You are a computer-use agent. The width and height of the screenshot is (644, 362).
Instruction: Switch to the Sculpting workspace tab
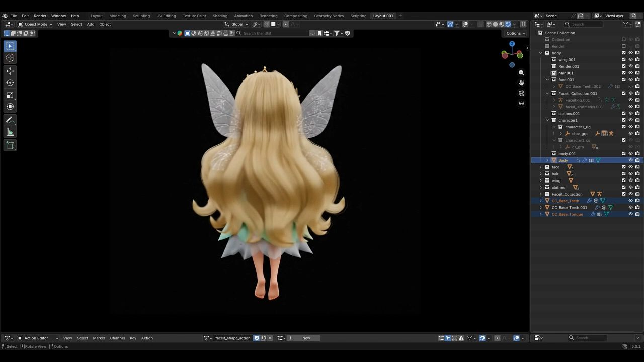(141, 16)
